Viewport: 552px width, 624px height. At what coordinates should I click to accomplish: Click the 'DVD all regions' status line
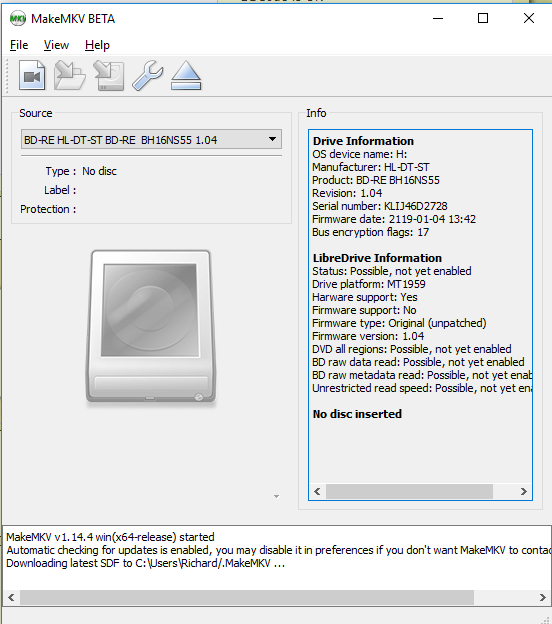[x=412, y=349]
